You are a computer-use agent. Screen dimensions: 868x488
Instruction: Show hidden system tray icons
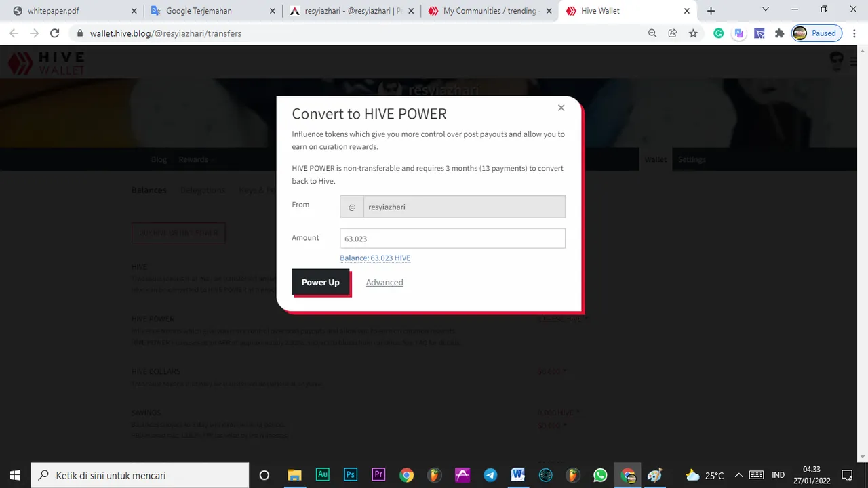(738, 475)
